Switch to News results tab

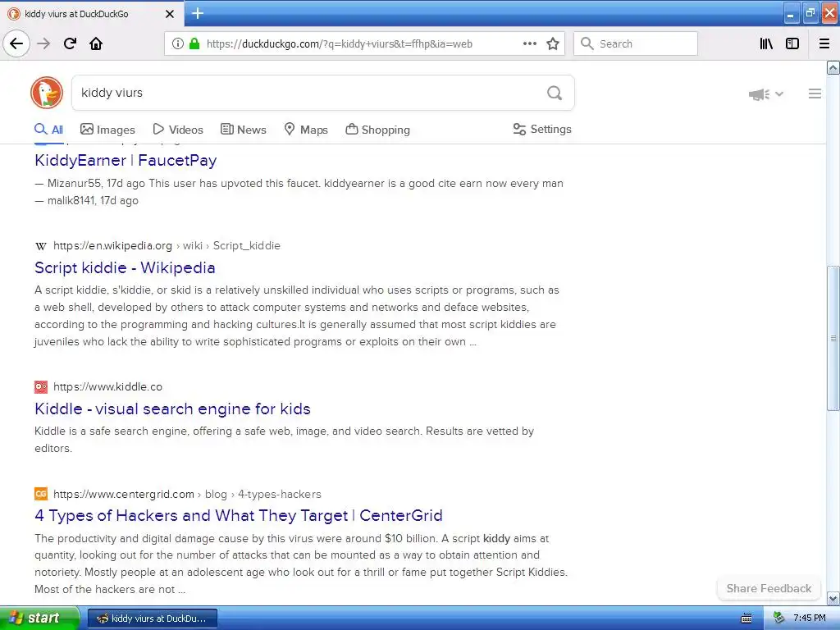point(243,130)
